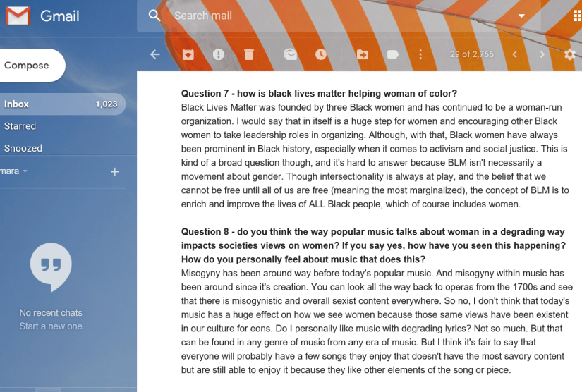Screen dimensions: 582x392
Task: Snooze this email with clock icon
Action: [x=321, y=54]
